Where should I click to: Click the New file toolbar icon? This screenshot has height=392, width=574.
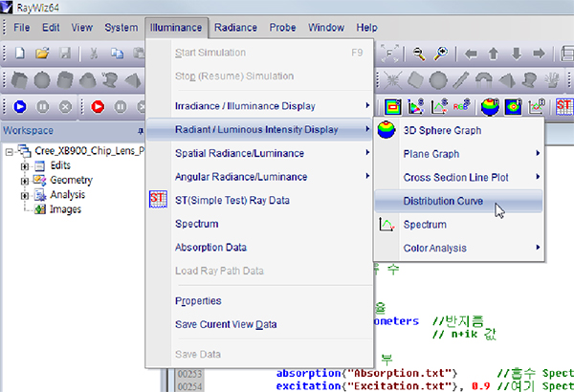[21, 54]
